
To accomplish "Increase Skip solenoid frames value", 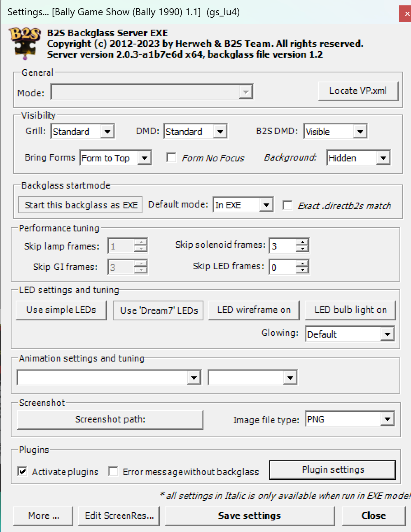I will [x=304, y=242].
